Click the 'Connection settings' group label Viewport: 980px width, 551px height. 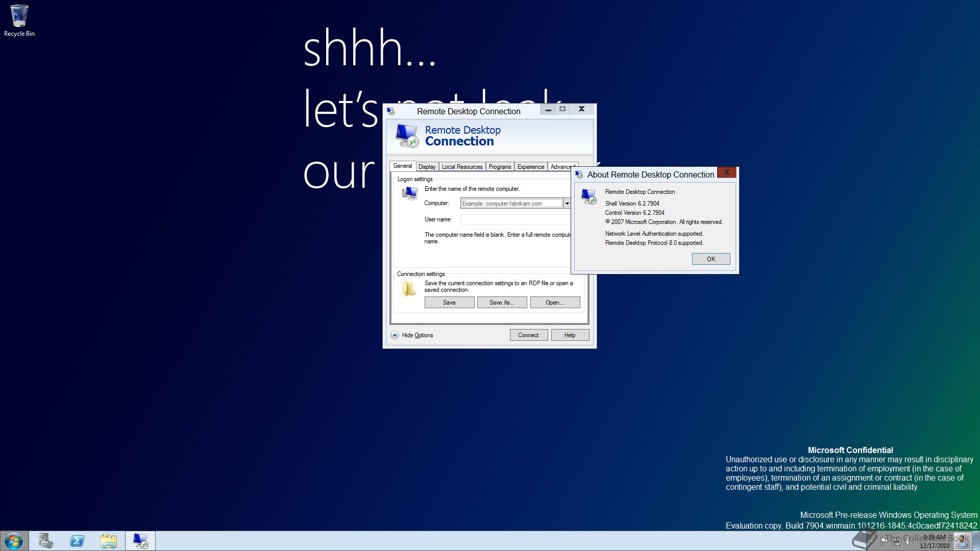pos(421,274)
